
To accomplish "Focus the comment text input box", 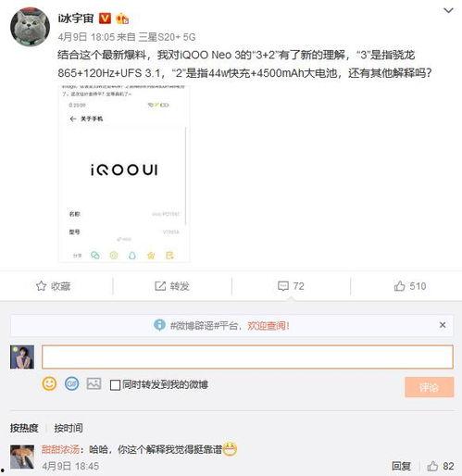I will 247,357.
